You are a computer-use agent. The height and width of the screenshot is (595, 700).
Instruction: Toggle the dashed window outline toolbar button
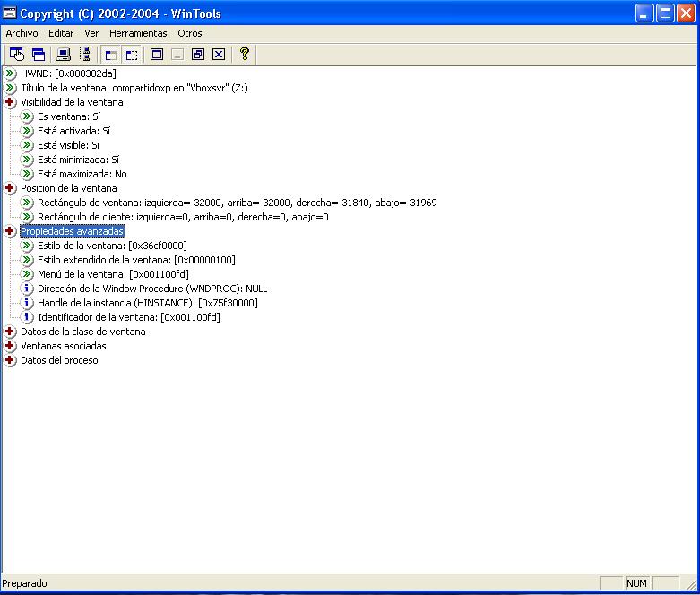pyautogui.click(x=132, y=55)
